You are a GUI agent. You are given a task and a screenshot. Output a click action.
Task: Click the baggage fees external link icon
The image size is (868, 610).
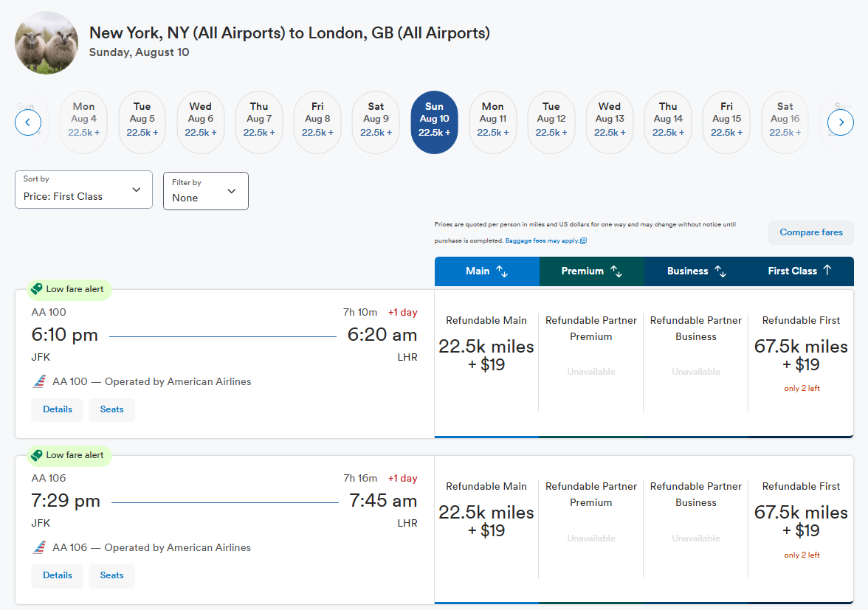click(583, 240)
